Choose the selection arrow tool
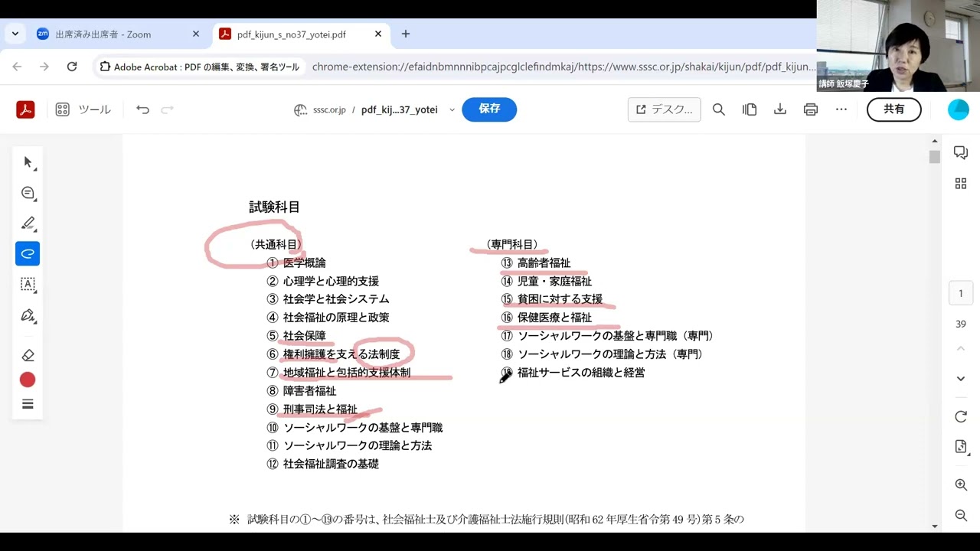The image size is (980, 551). pos(28,162)
